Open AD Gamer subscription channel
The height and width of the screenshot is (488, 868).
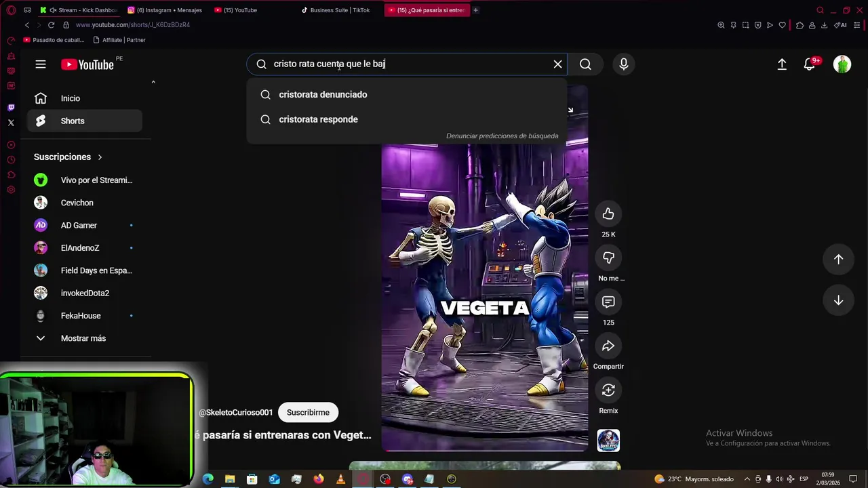pos(85,226)
